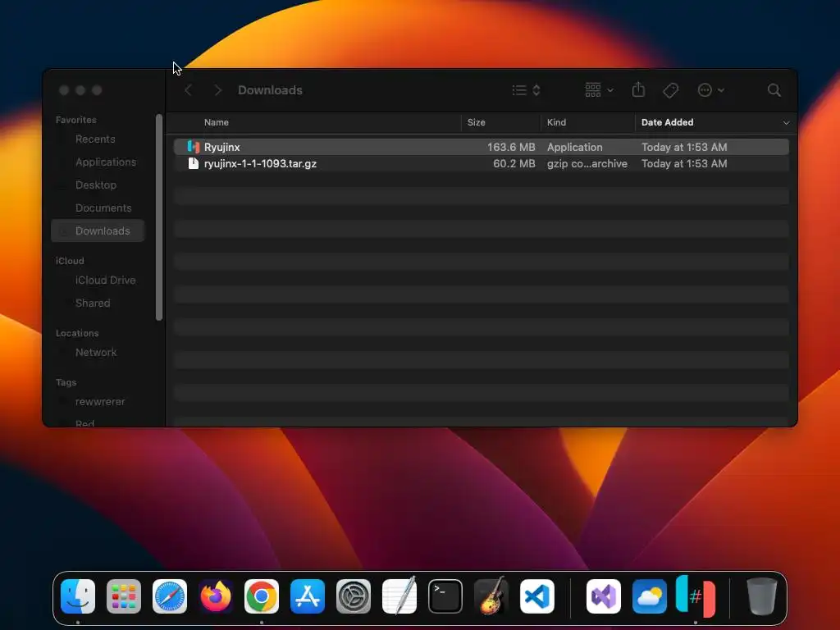
Task: Launch Visual Studio Code from the Dock
Action: point(537,596)
